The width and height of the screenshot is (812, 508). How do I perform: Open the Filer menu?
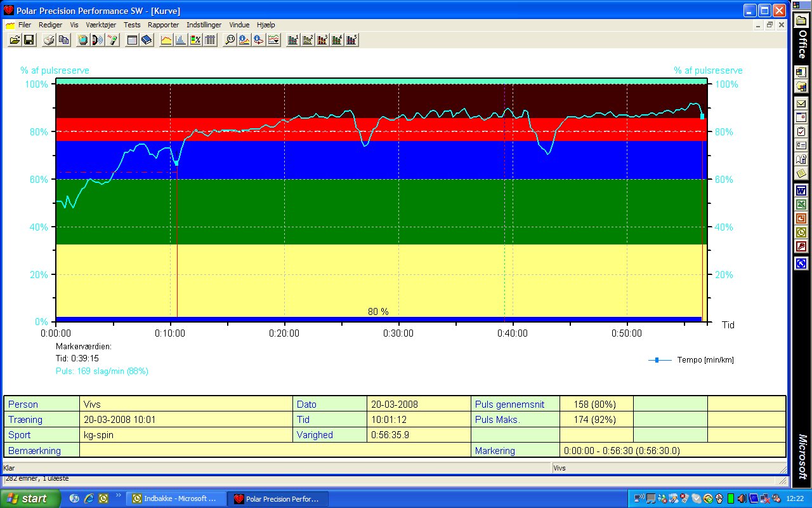point(25,25)
